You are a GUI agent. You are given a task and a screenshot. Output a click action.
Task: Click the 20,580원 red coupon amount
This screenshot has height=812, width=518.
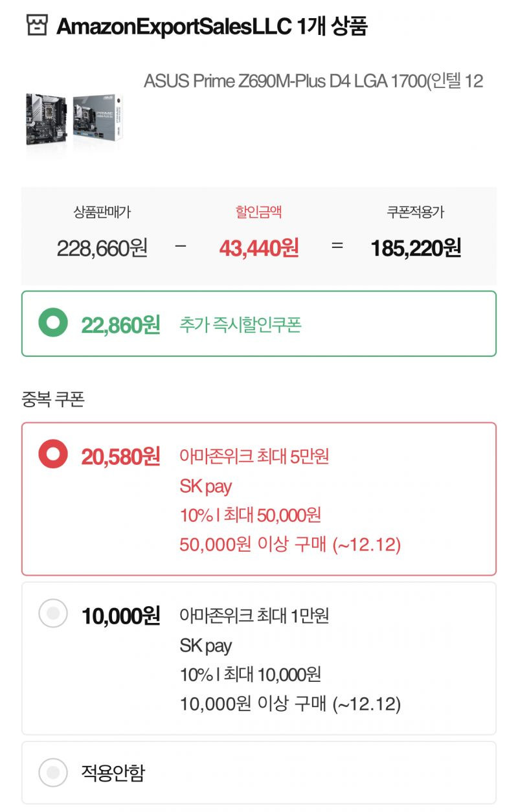[120, 457]
